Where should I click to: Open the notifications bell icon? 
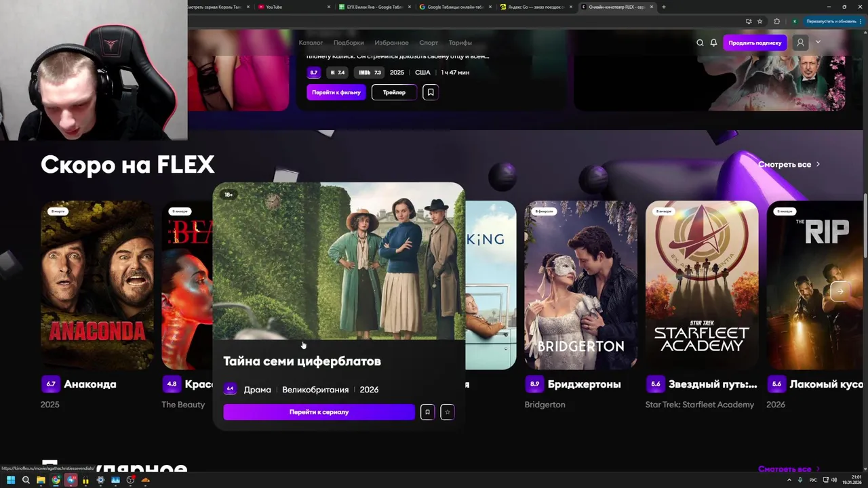point(713,43)
